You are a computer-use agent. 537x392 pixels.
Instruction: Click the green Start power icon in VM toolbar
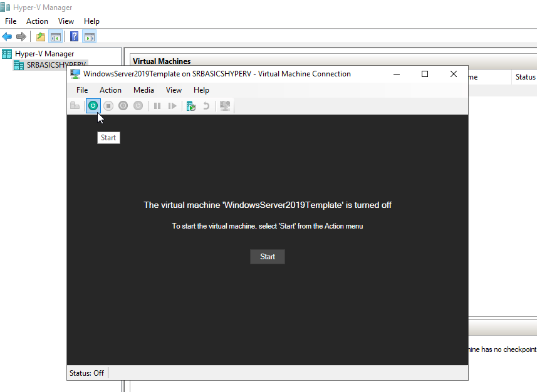pyautogui.click(x=93, y=106)
